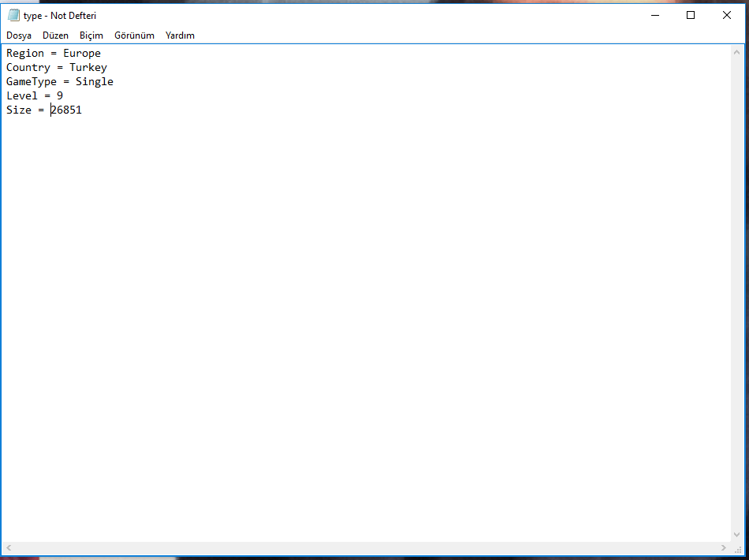Minimize the Not Defteri window
749x560 pixels.
click(655, 15)
